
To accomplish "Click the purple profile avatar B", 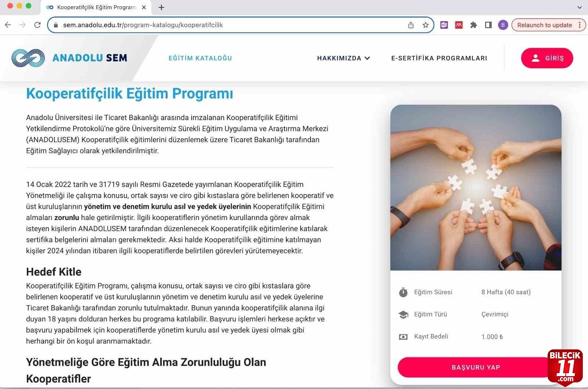I will 503,25.
